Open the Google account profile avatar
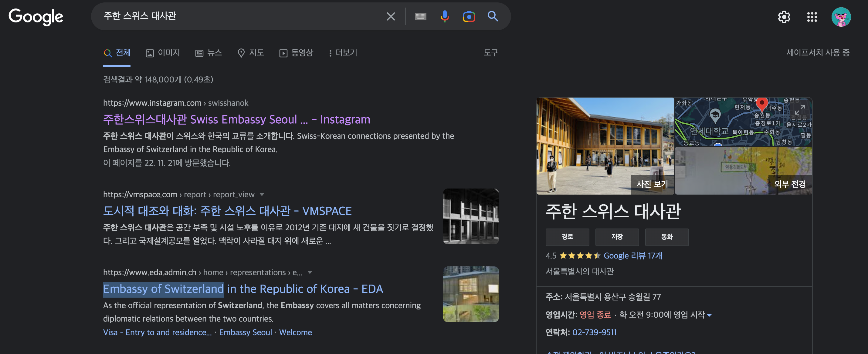 click(x=841, y=17)
